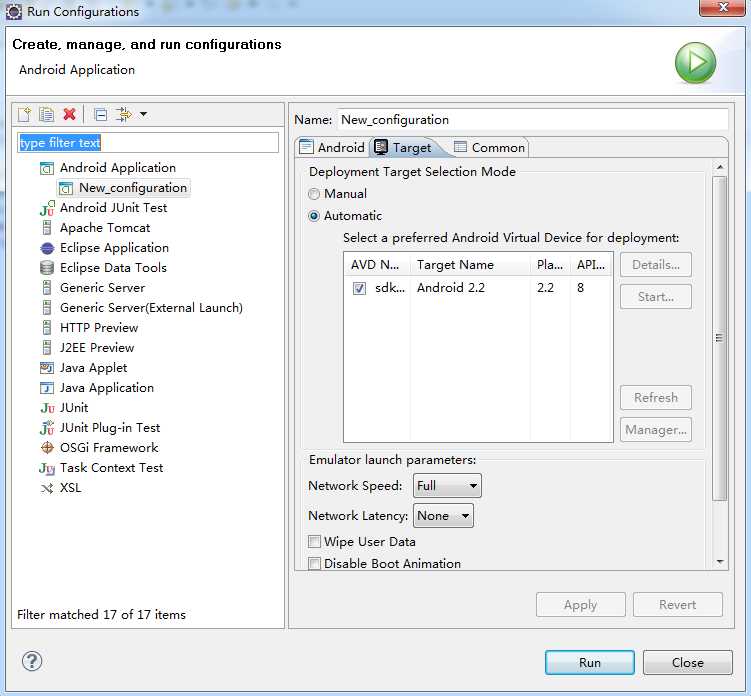
Task: Select the OSGi Framework tree label
Action: point(109,448)
